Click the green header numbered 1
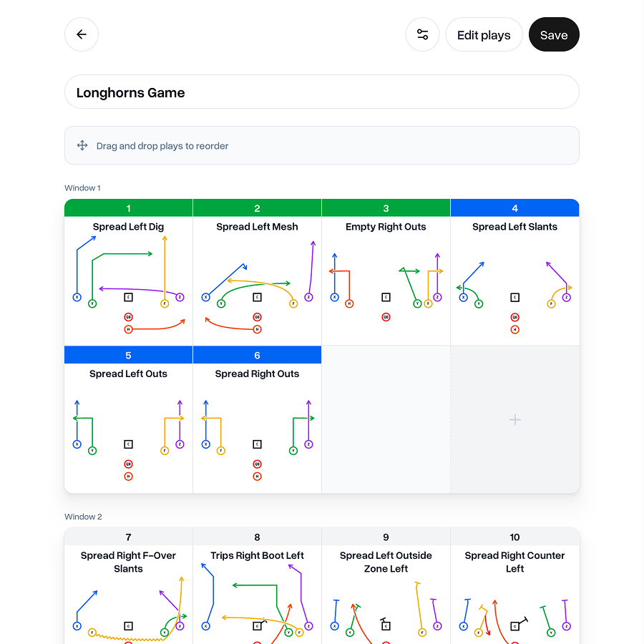 129,208
